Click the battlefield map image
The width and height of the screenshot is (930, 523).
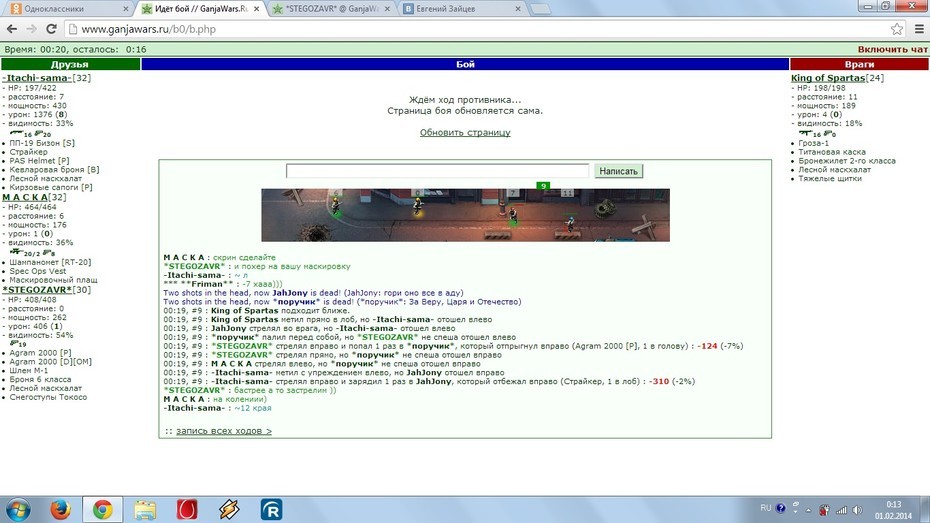point(466,215)
